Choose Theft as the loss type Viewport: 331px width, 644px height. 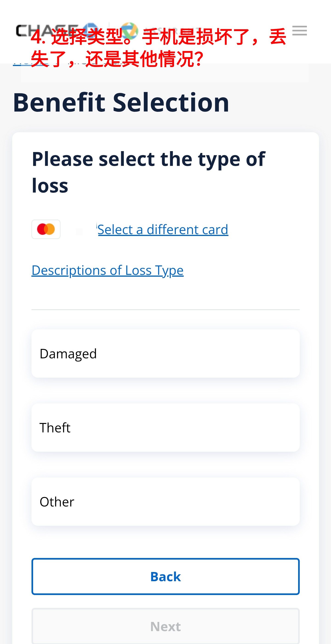[x=165, y=428]
